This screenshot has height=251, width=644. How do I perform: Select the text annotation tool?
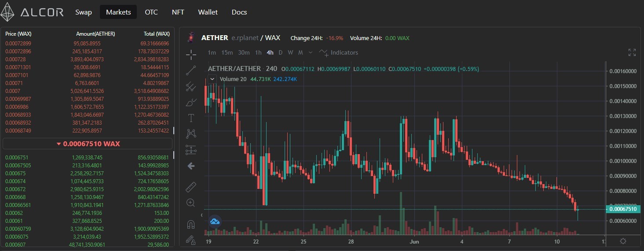(191, 118)
